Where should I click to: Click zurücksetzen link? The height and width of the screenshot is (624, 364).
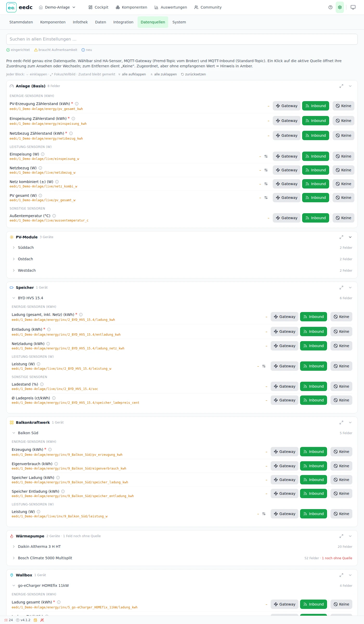pos(193,74)
